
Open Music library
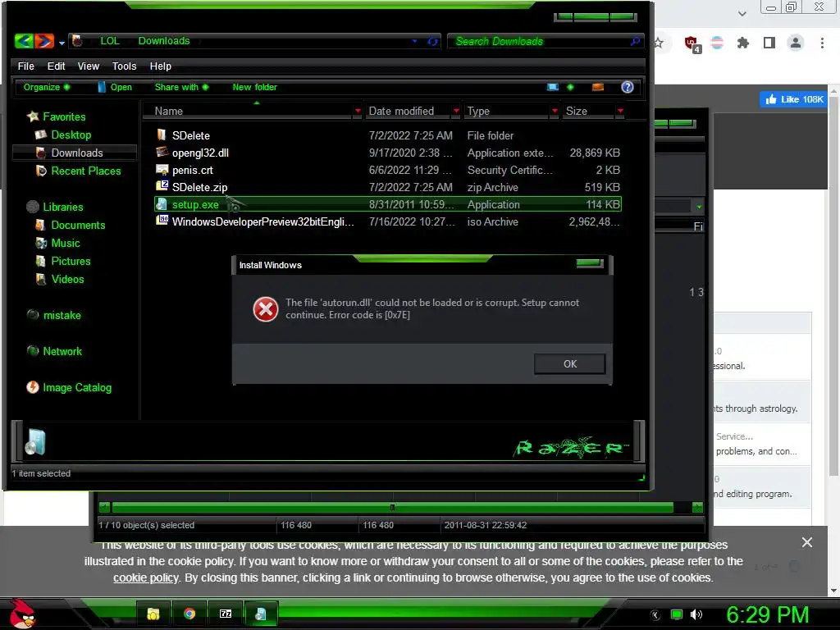pos(57,243)
